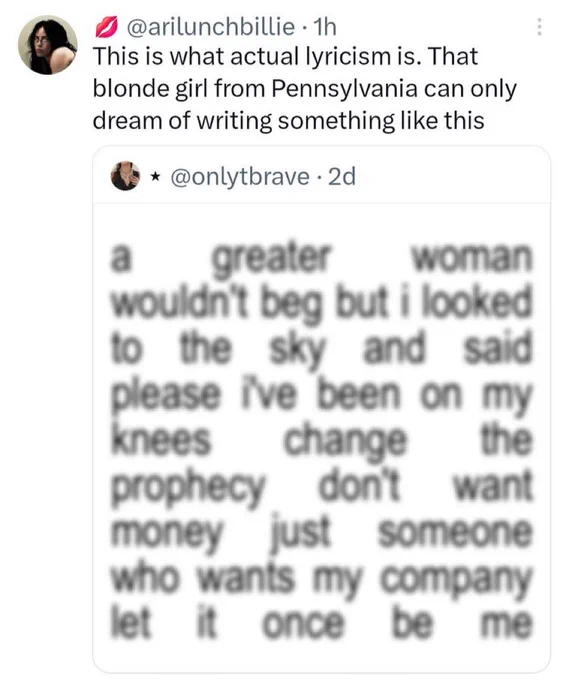Viewport: 569px width, 680px height.
Task: Open the @arilunchbillie handle link
Action: (210, 27)
